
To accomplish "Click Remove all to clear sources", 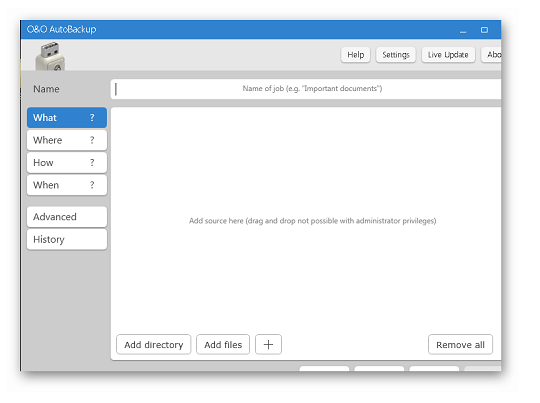I will [x=460, y=344].
